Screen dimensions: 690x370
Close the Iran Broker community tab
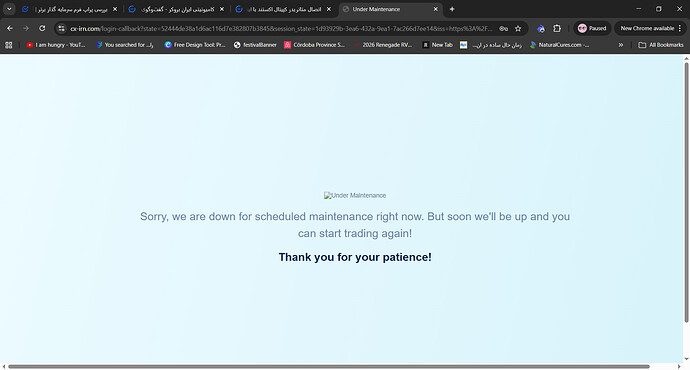point(222,9)
